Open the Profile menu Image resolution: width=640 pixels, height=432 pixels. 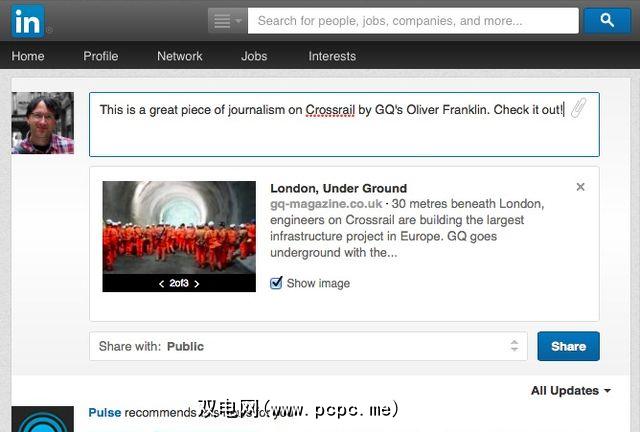101,56
